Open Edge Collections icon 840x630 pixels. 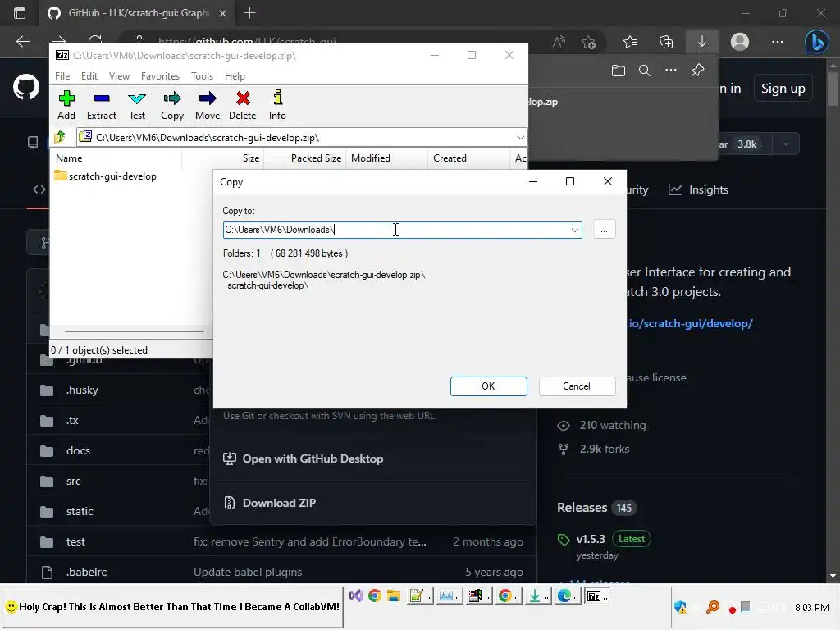click(666, 42)
